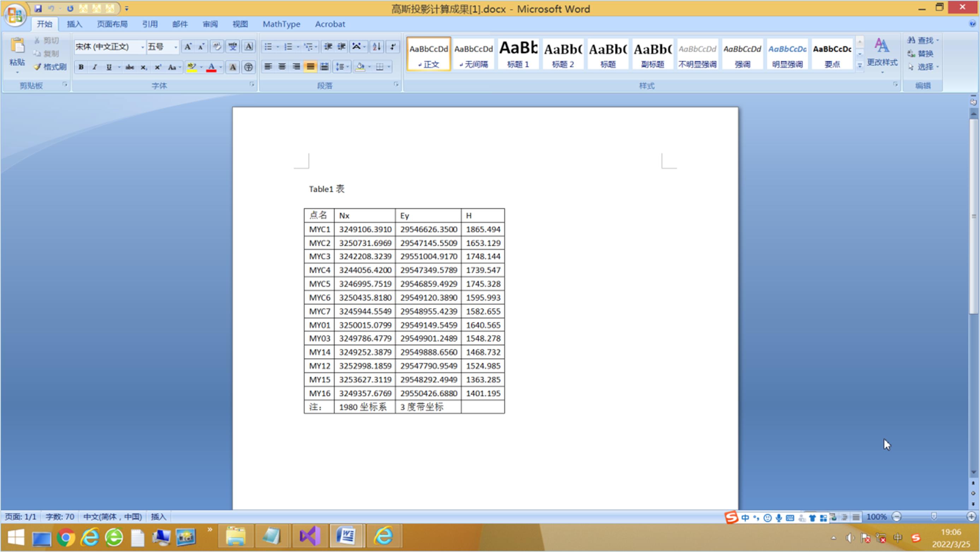Toggle italic formatting
This screenshot has height=552, width=980.
95,67
